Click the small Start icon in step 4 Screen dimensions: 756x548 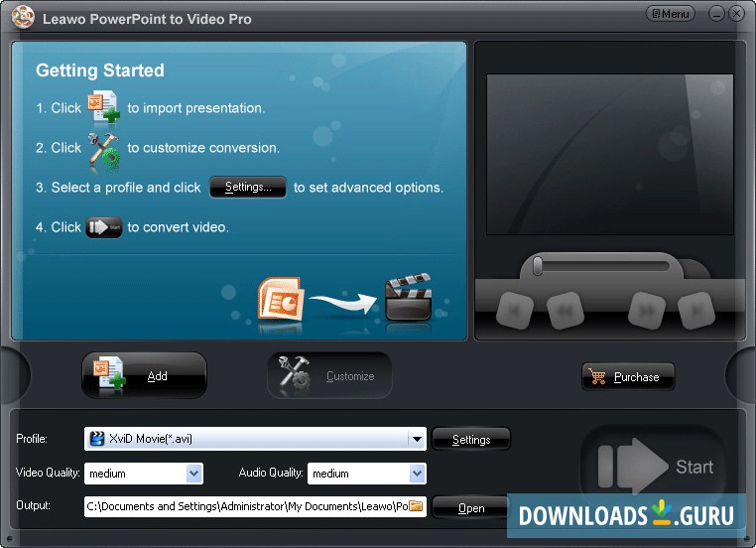(x=104, y=227)
